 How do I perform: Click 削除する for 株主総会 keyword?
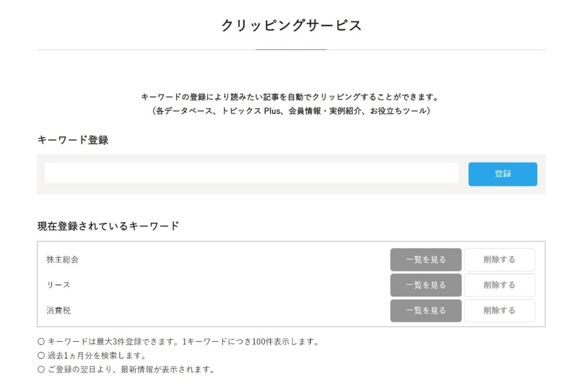500,260
